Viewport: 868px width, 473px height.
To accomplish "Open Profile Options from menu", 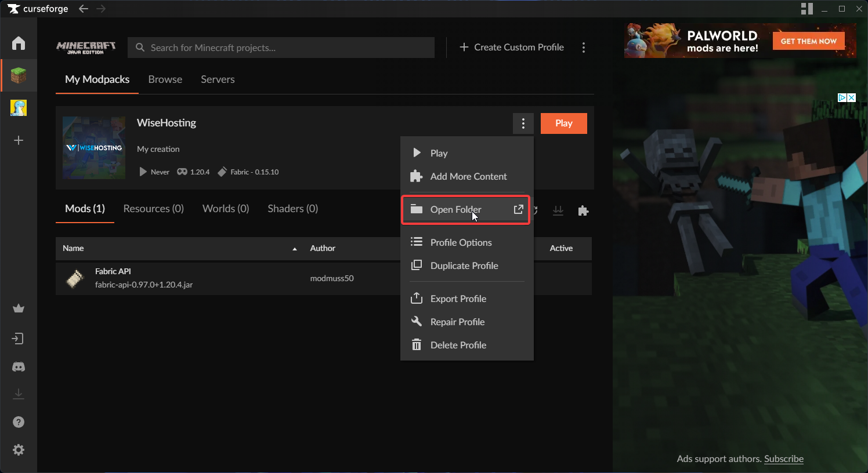I will tap(467, 242).
